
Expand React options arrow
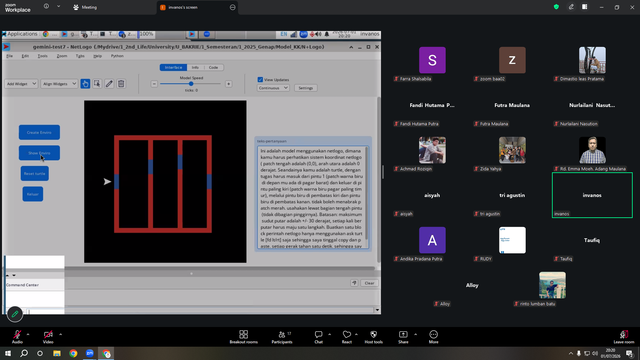[x=356, y=334]
